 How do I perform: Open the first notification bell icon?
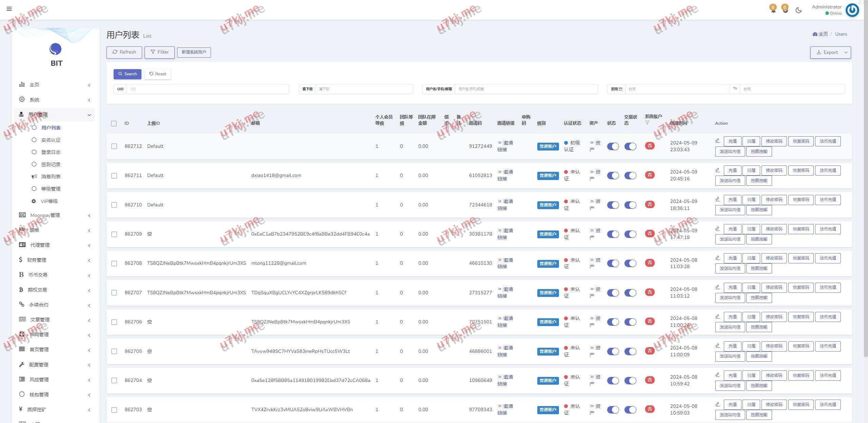tap(773, 9)
